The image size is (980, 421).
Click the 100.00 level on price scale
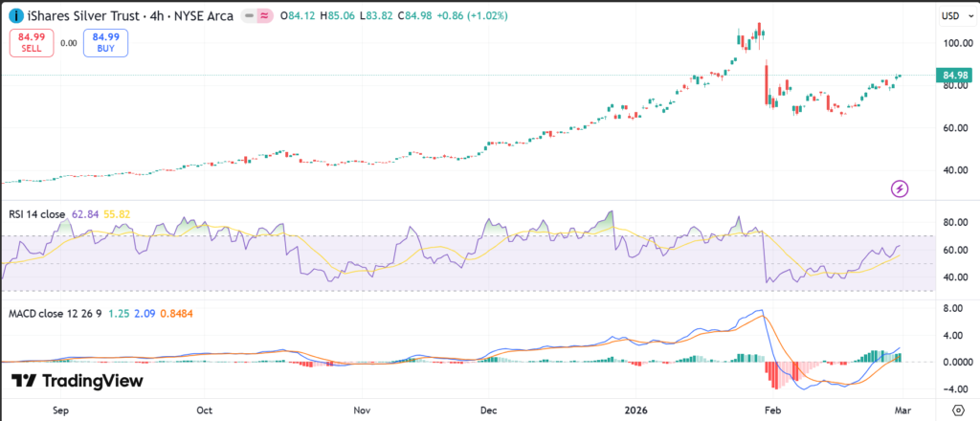click(955, 43)
